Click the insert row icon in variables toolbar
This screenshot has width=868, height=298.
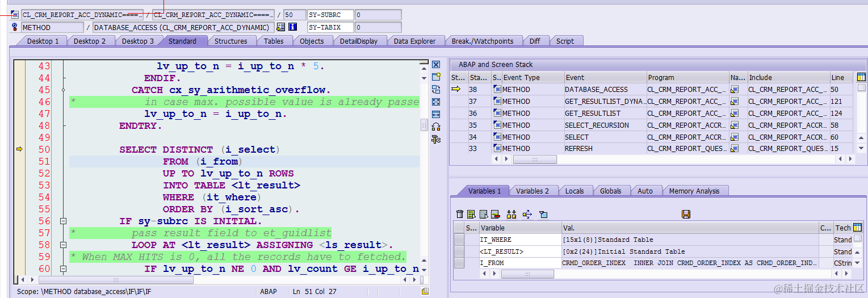point(471,214)
